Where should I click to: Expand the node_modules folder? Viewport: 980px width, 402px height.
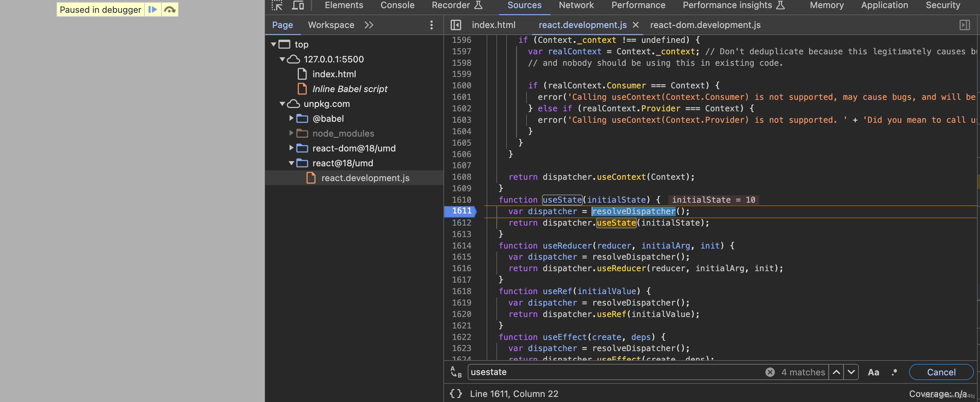coord(291,133)
